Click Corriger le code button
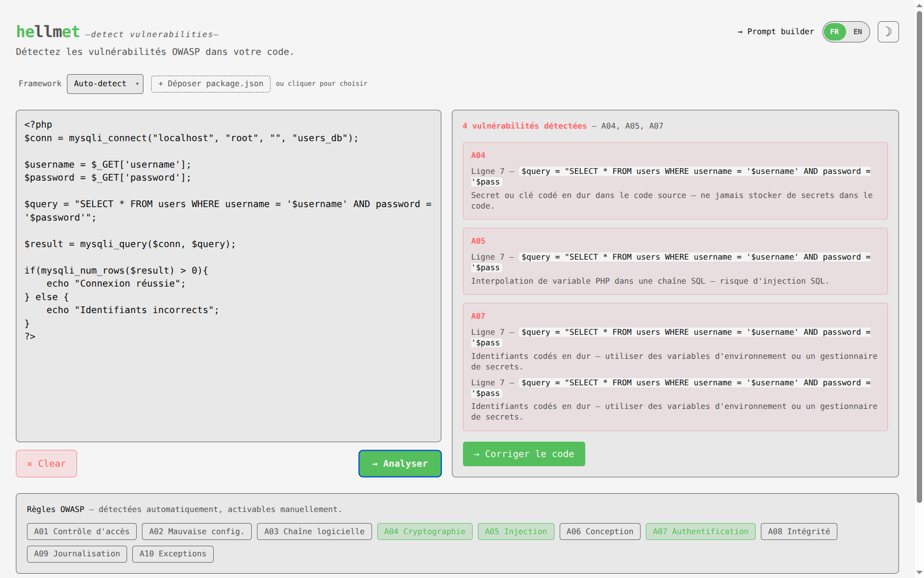This screenshot has height=578, width=924. tap(524, 454)
